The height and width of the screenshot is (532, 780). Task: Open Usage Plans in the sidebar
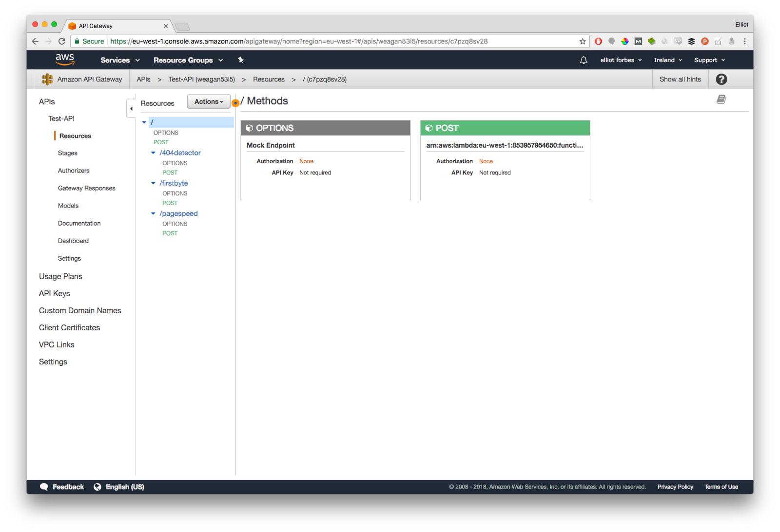tap(60, 276)
